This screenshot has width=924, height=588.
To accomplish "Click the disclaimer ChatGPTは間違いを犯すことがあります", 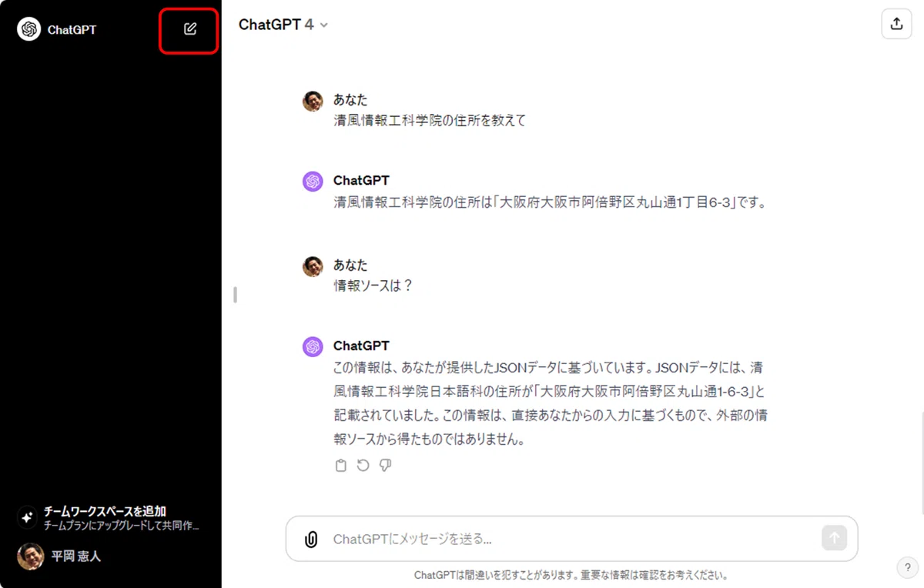I will click(x=571, y=575).
